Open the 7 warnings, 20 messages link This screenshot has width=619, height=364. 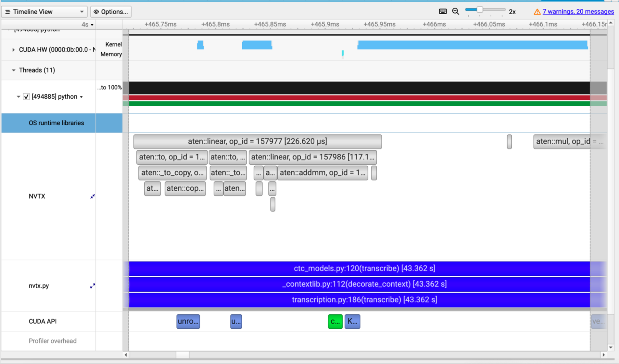point(578,12)
